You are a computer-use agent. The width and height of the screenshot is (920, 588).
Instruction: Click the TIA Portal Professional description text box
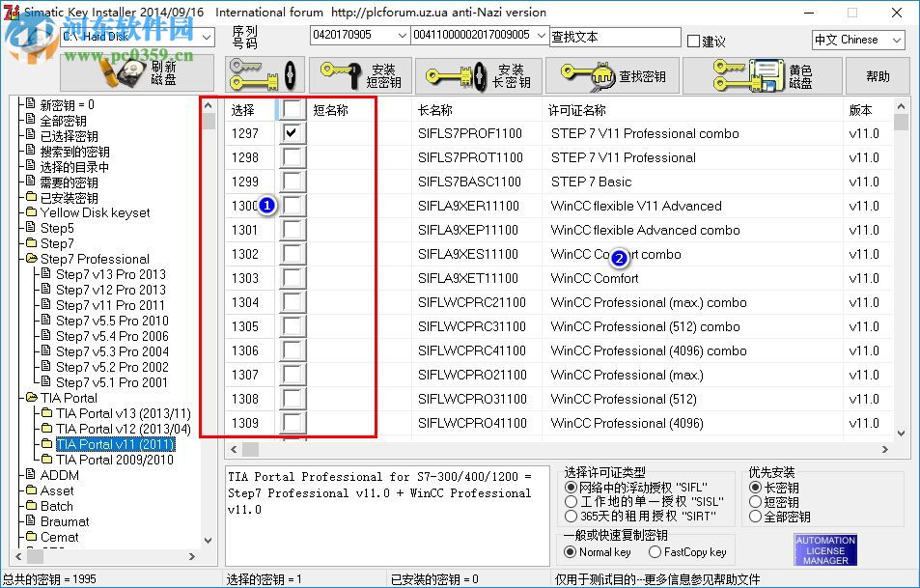coord(387,516)
